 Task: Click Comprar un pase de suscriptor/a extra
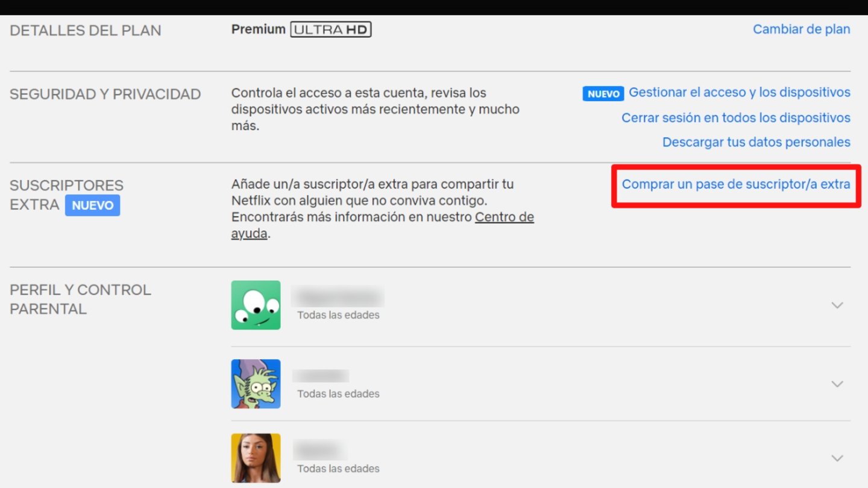coord(736,184)
